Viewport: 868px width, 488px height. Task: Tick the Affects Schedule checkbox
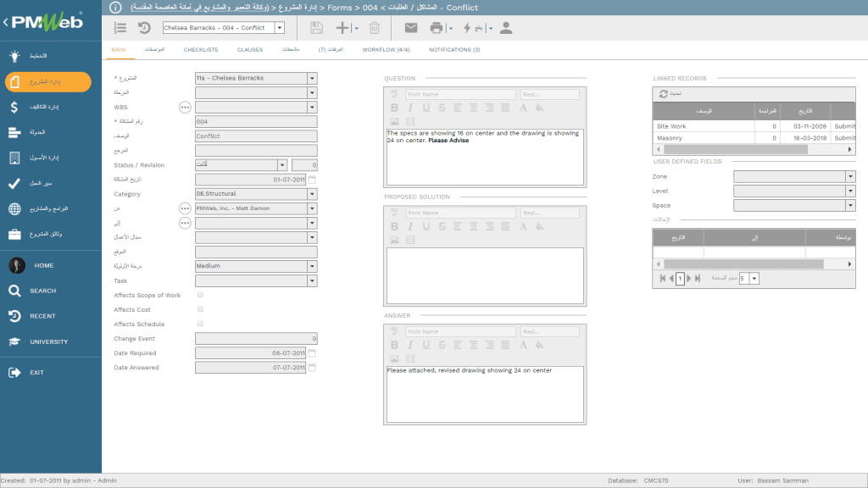tap(200, 324)
